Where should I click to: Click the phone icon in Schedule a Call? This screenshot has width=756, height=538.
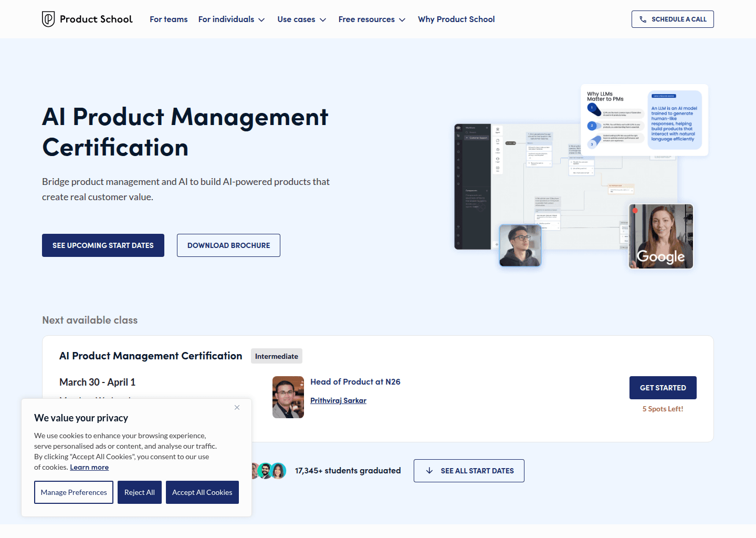point(643,19)
